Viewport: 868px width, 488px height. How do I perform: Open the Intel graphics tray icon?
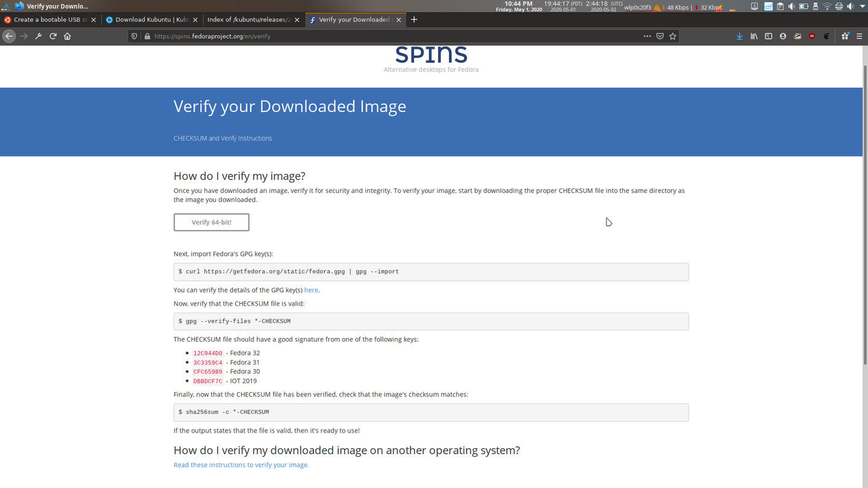[769, 7]
